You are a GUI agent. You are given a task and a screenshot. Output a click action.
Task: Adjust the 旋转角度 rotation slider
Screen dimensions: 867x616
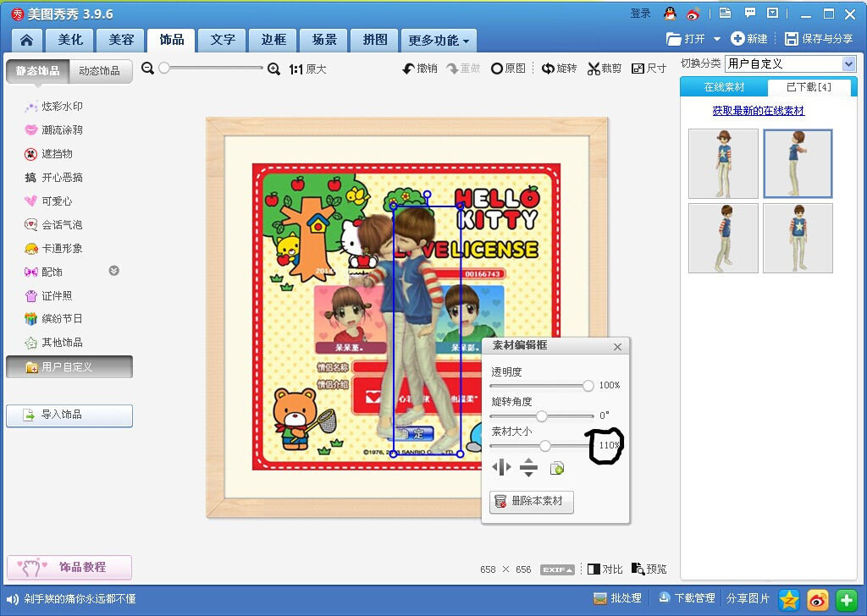pos(542,415)
